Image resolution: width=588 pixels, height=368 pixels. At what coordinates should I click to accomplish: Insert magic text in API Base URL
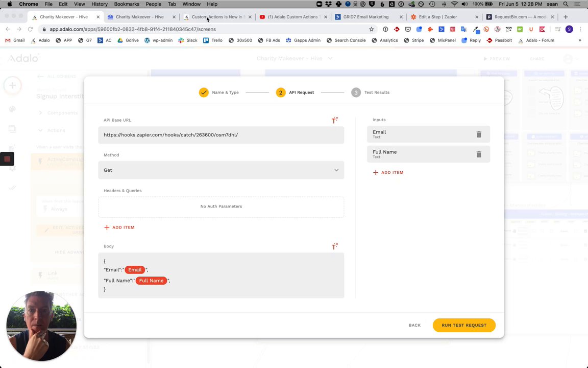point(334,120)
